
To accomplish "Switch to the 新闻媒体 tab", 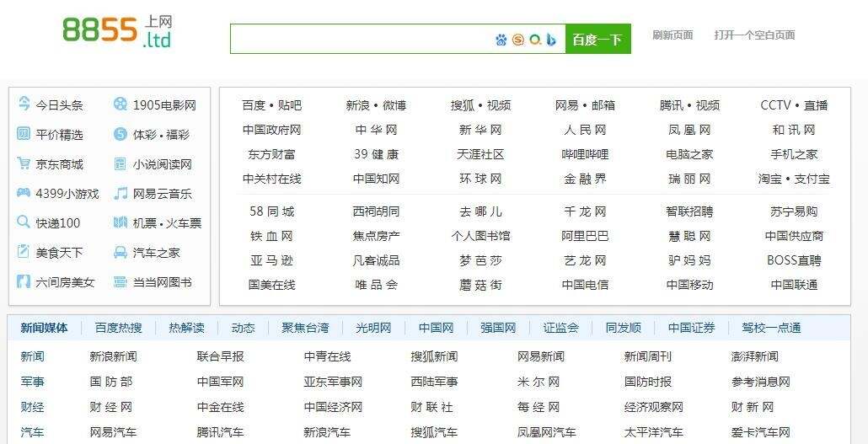I will pos(45,328).
